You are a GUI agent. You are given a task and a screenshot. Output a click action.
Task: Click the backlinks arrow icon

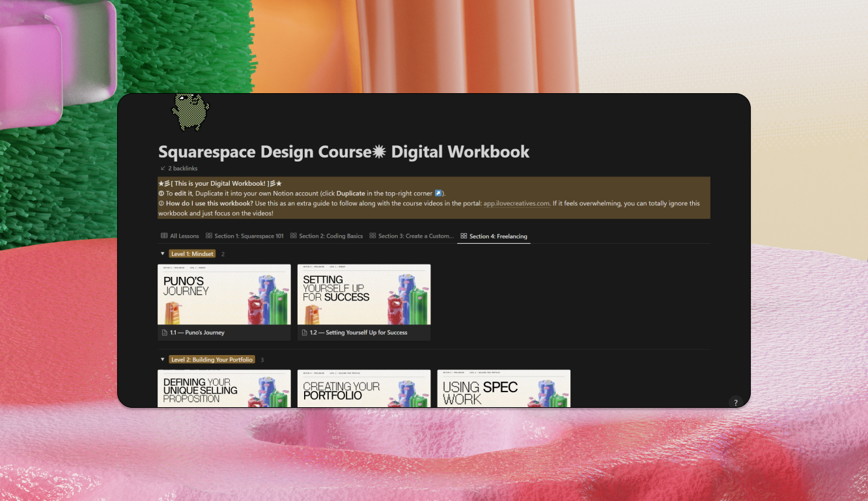[x=163, y=169]
